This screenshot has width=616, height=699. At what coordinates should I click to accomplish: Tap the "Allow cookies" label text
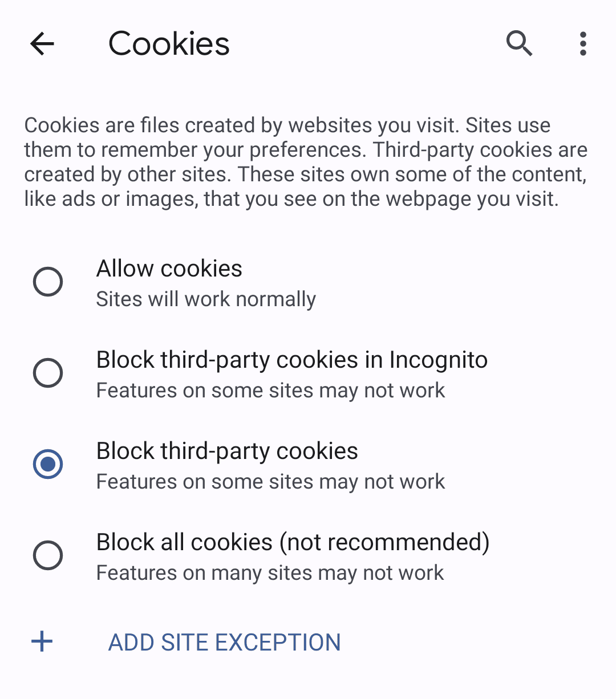(x=169, y=268)
